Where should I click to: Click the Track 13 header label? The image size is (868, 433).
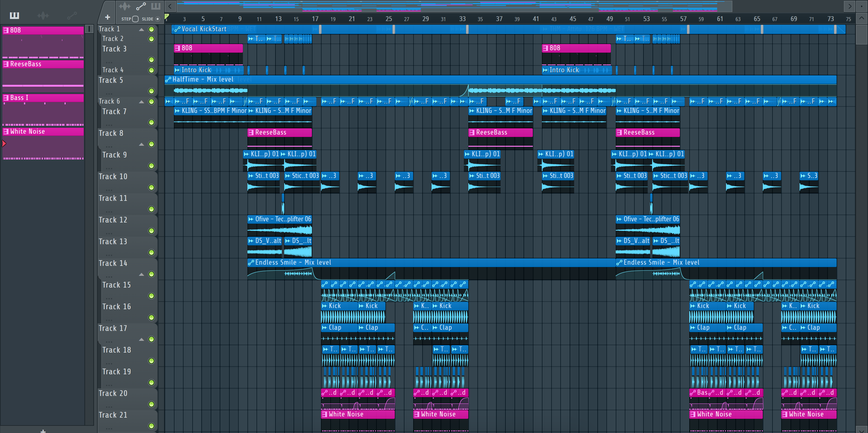click(113, 241)
